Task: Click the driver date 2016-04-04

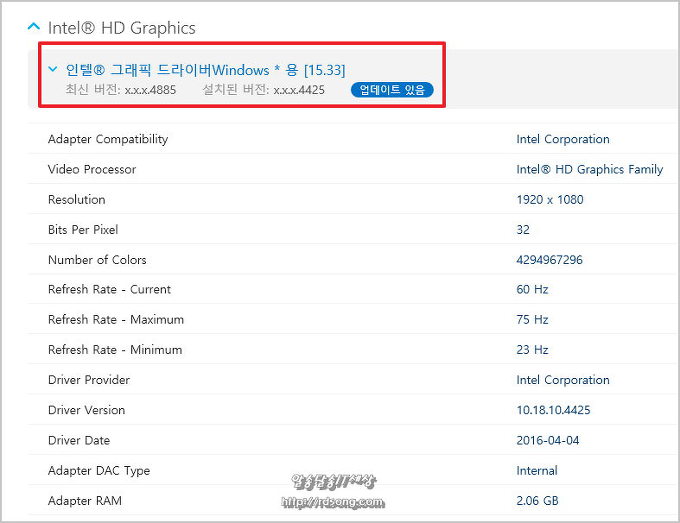Action: pos(546,440)
